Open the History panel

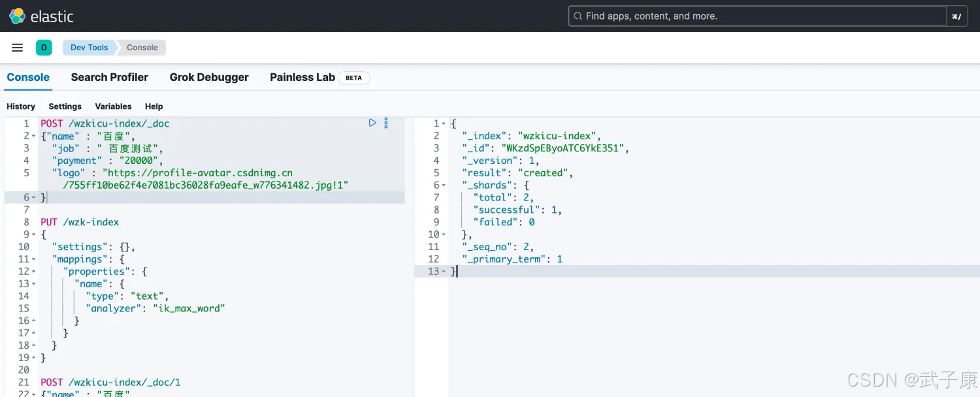[x=21, y=106]
